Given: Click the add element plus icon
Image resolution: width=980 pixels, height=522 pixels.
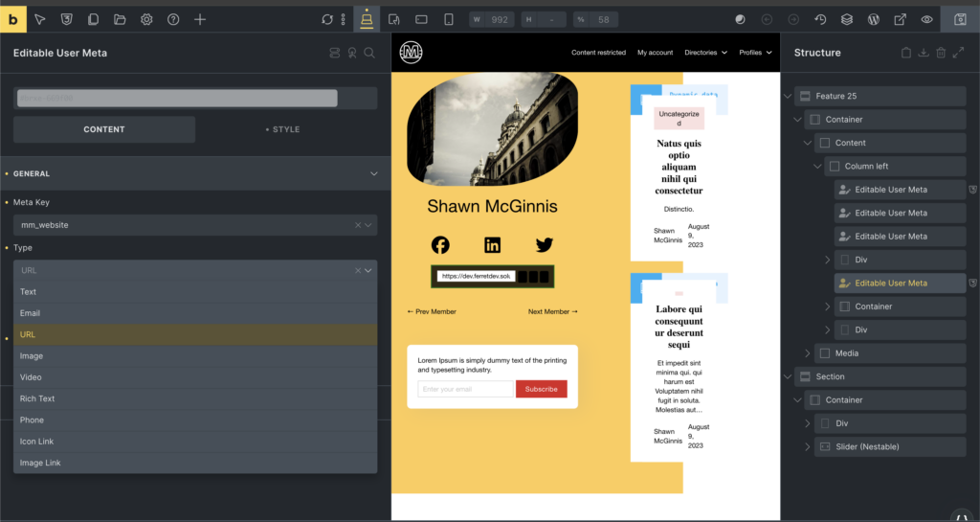Looking at the screenshot, I should click(x=199, y=19).
